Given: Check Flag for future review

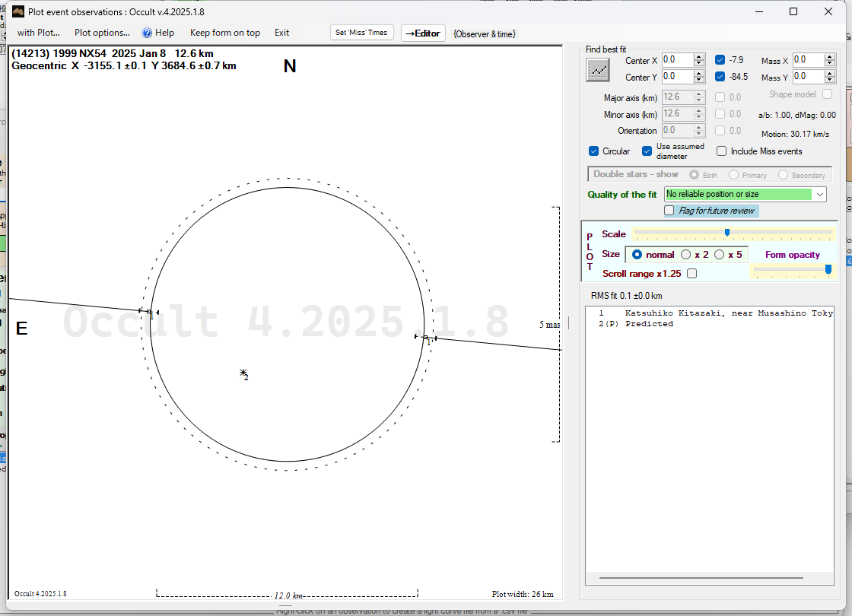Looking at the screenshot, I should (x=669, y=211).
